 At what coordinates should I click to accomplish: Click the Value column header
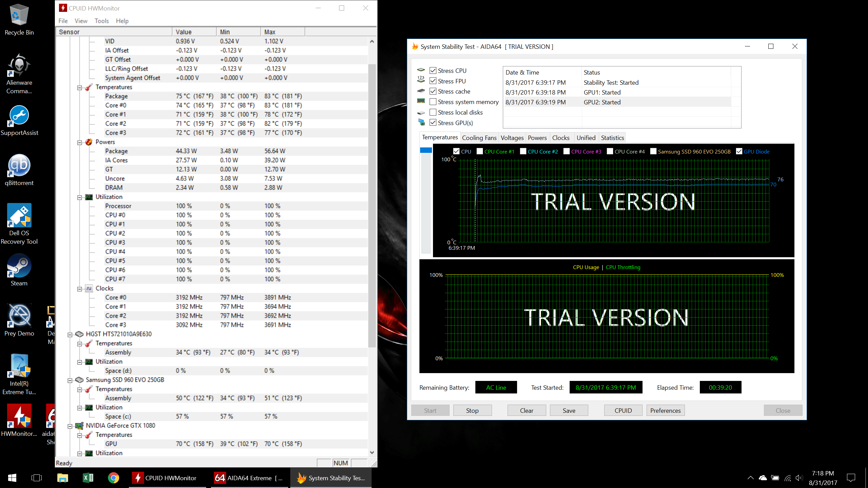coord(194,32)
